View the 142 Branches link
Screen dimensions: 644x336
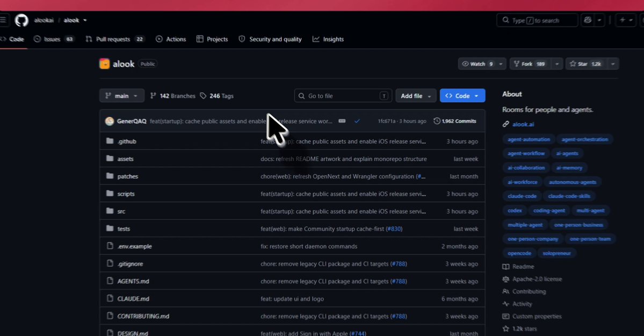[x=173, y=96]
